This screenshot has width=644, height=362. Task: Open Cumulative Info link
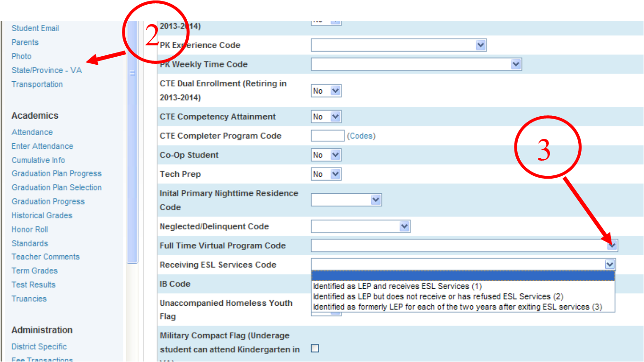38,160
